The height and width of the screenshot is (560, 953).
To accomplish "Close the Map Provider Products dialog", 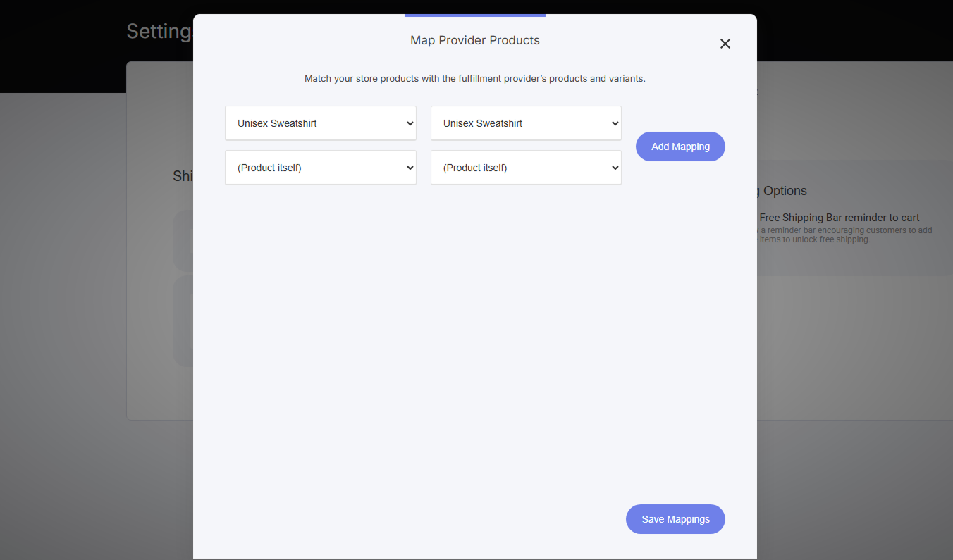I will click(x=725, y=44).
